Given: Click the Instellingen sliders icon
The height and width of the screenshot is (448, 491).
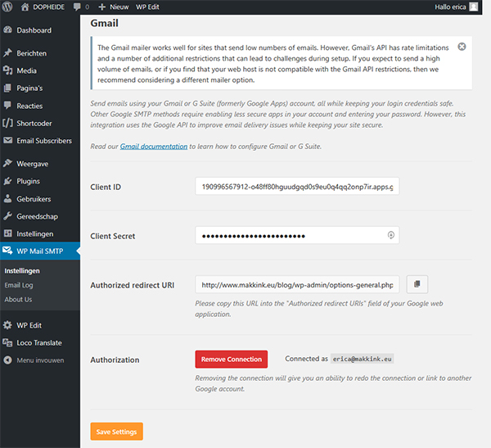Looking at the screenshot, I should 7,233.
